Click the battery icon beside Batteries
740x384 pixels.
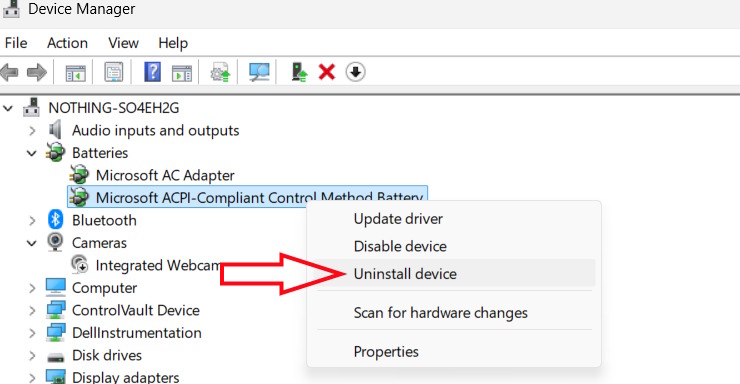(56, 152)
